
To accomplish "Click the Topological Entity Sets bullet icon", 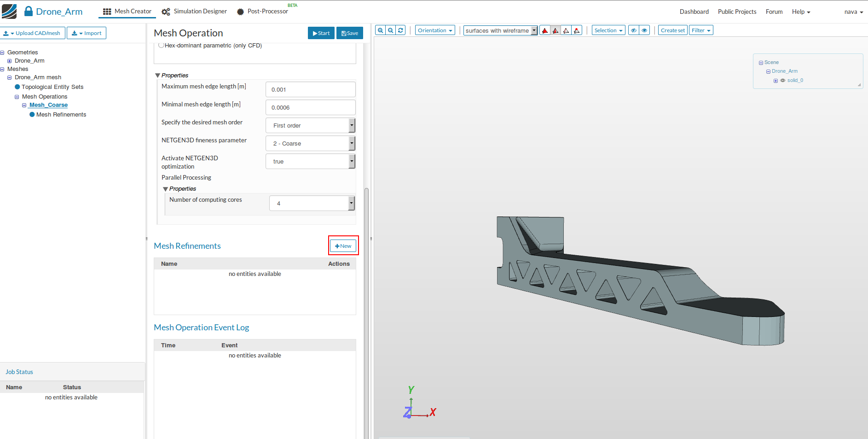I will 17,87.
